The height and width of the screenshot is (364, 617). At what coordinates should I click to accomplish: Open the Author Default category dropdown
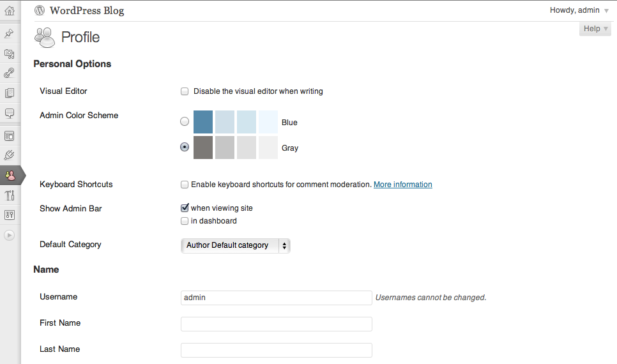tap(235, 246)
